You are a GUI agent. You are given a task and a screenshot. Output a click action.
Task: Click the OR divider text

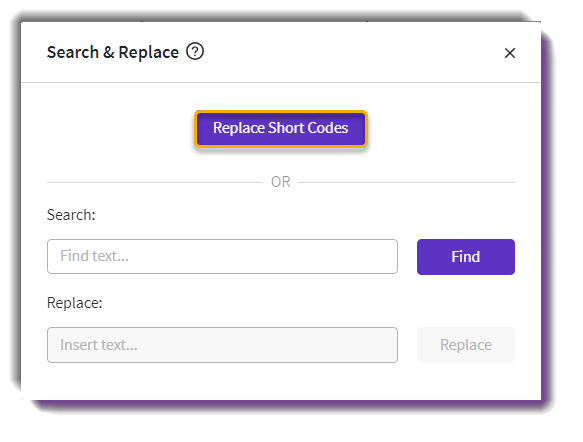click(281, 182)
